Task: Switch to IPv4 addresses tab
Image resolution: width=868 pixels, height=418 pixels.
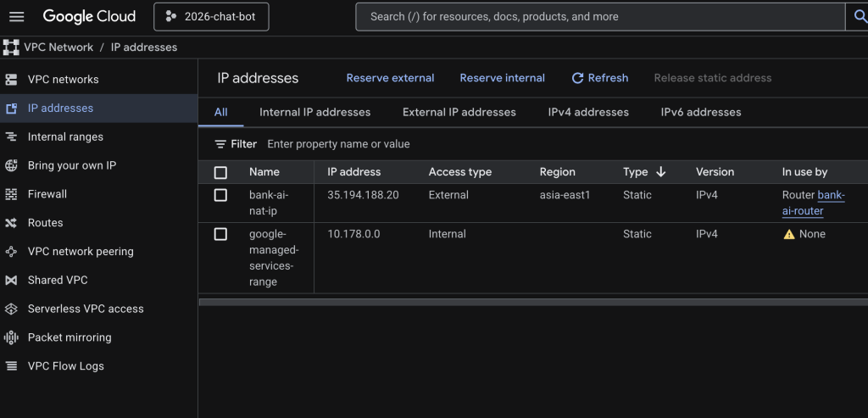Action: [x=588, y=113]
